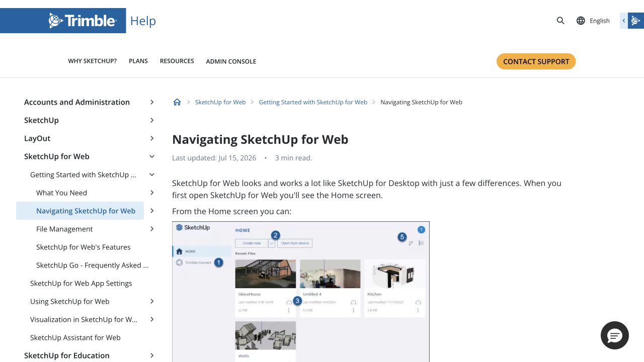This screenshot has height=362, width=644.
Task: Open the File Management page
Action: (64, 229)
